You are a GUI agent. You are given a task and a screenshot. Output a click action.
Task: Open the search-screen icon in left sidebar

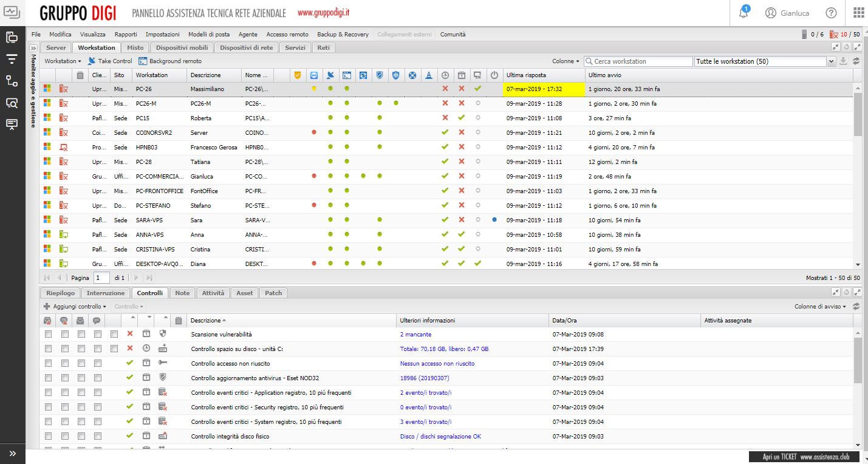coord(12,102)
